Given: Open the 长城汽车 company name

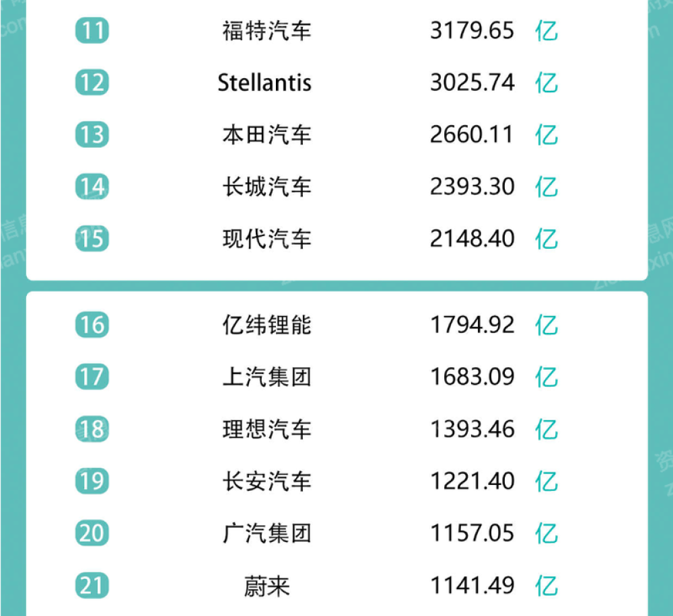Looking at the screenshot, I should pos(267,186).
